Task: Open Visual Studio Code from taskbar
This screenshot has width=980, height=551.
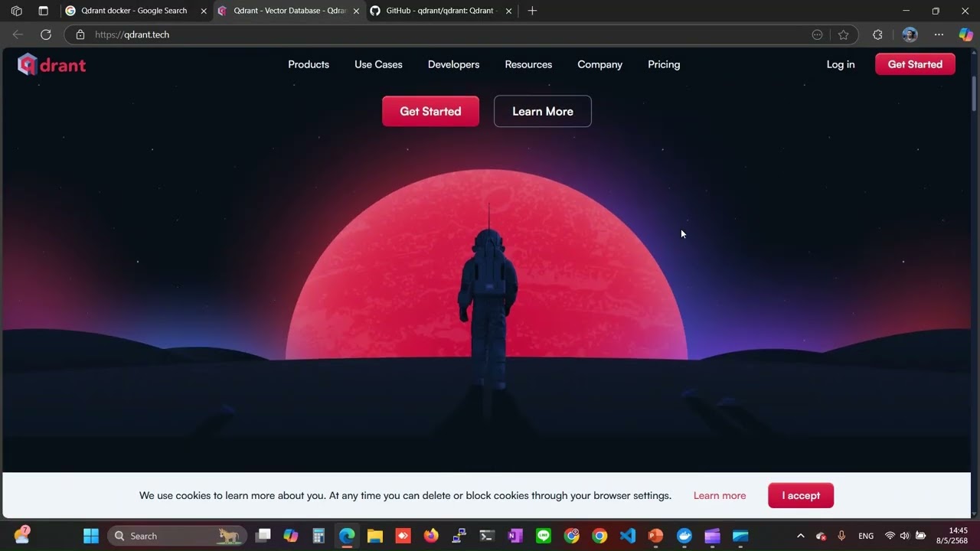Action: click(x=628, y=536)
